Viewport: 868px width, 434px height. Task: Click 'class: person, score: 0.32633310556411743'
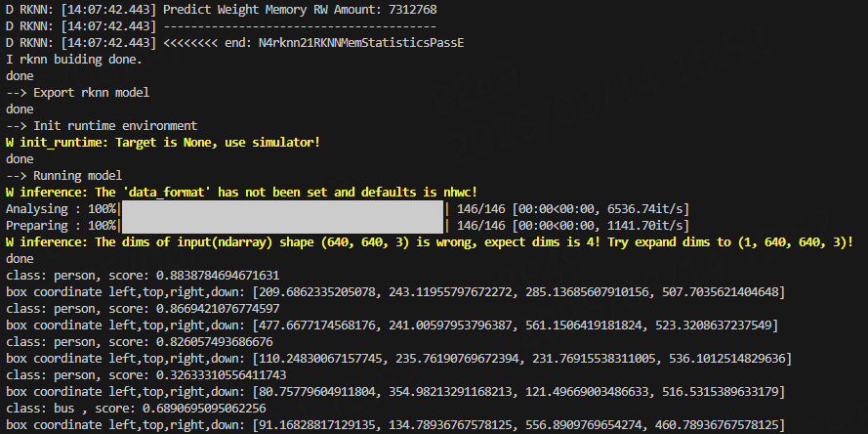tap(146, 375)
